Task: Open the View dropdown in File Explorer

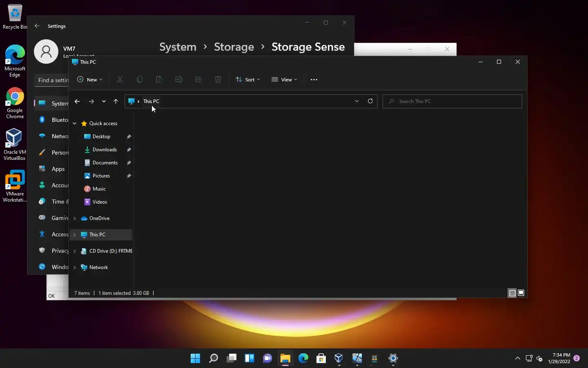Action: pos(284,80)
